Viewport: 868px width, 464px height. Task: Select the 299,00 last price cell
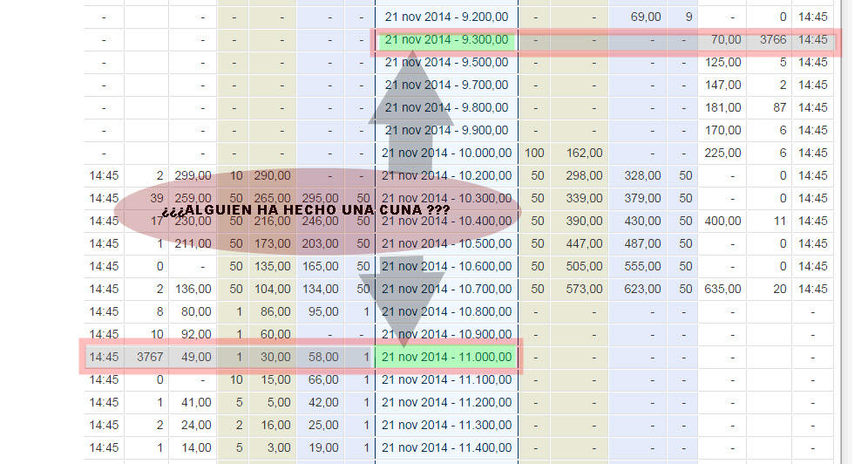[x=193, y=175]
